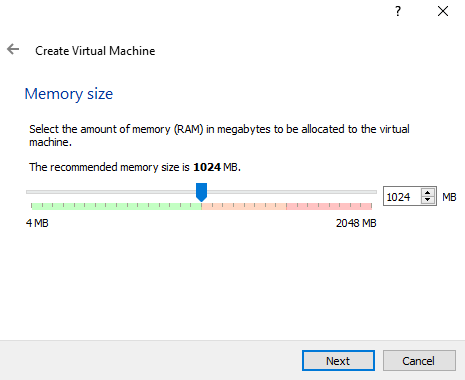Click the slider track right of the handle

coord(292,192)
